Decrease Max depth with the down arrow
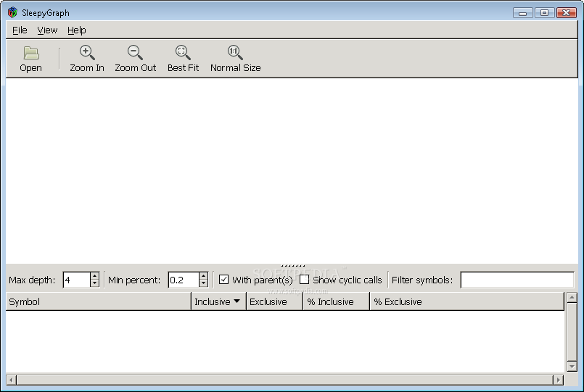Viewport: 584px width, 392px height. [x=94, y=283]
